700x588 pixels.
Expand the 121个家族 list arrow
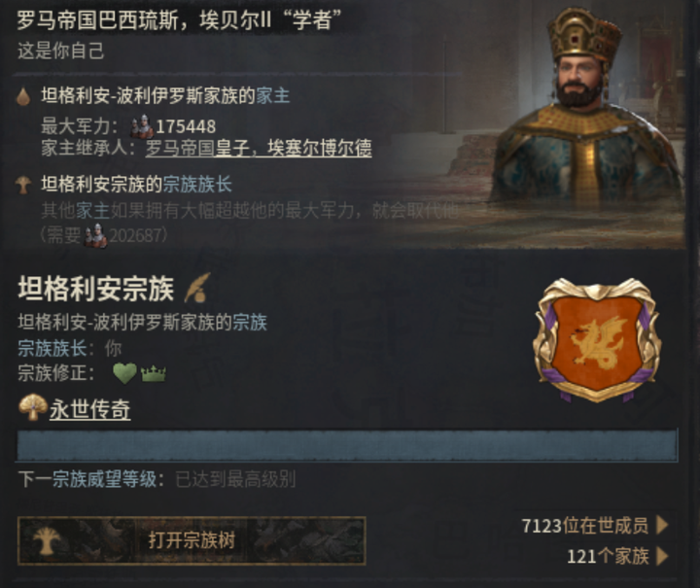click(x=662, y=556)
